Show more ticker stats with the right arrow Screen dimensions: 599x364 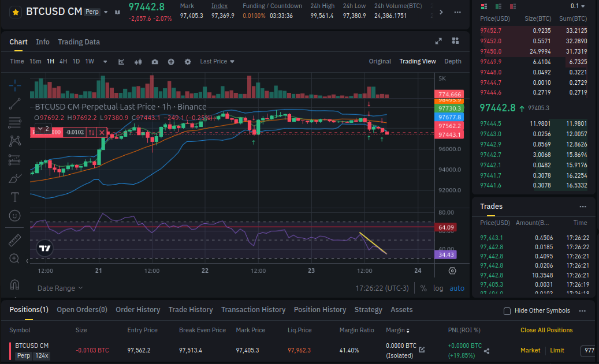(x=441, y=12)
